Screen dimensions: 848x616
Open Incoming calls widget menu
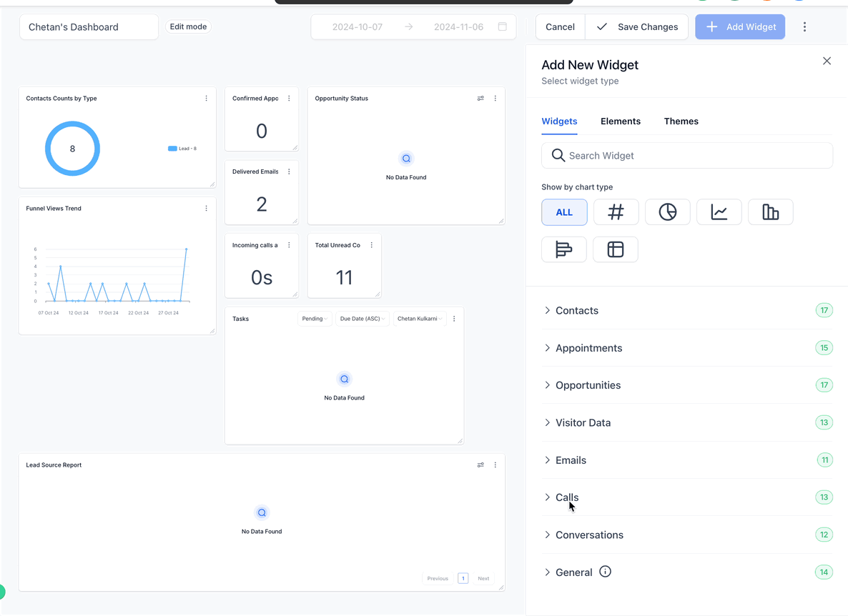click(x=289, y=245)
